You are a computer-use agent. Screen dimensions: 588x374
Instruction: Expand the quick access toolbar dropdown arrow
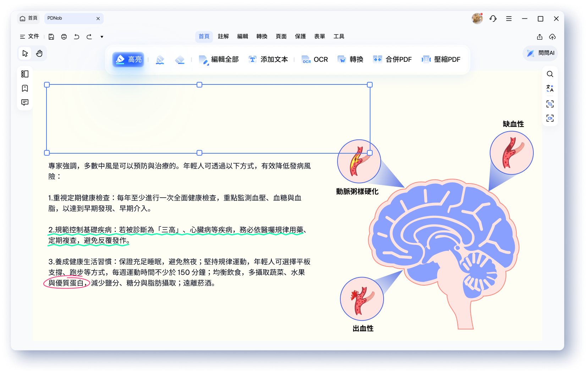point(102,37)
